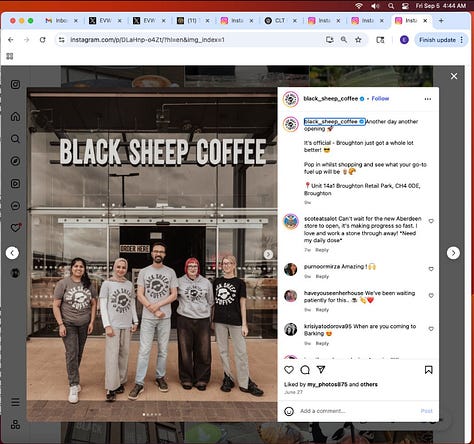This screenshot has height=444, width=474.
Task: Open Chrome apps grid in bookmarks bar
Action: 10,56
